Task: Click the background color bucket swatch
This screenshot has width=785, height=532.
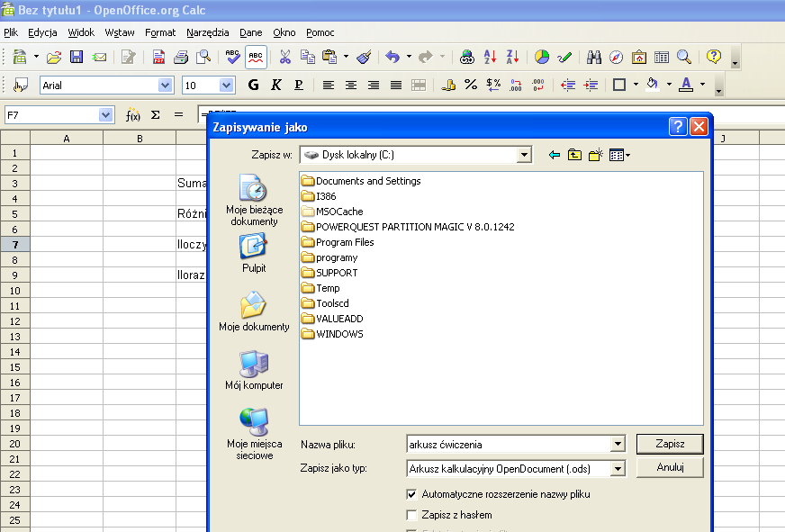Action: 653,85
